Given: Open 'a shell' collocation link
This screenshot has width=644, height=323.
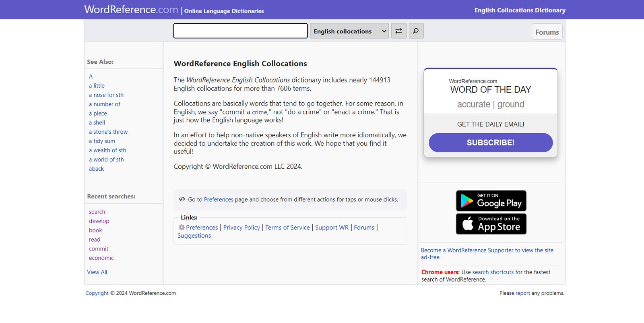Looking at the screenshot, I should tap(97, 123).
